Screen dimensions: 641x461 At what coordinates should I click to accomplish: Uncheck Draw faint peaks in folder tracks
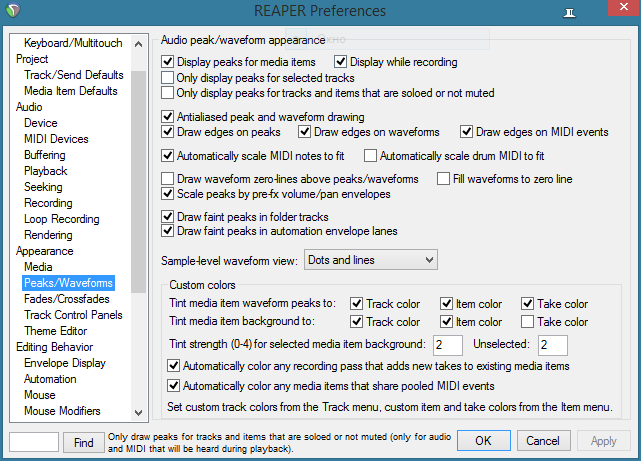point(168,217)
